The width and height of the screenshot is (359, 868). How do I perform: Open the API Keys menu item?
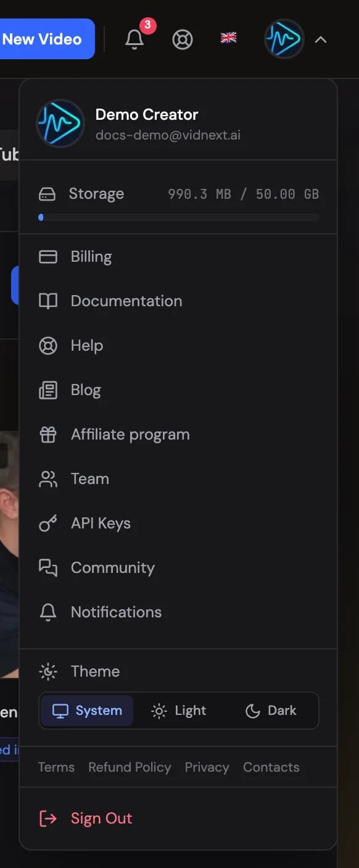(x=178, y=524)
